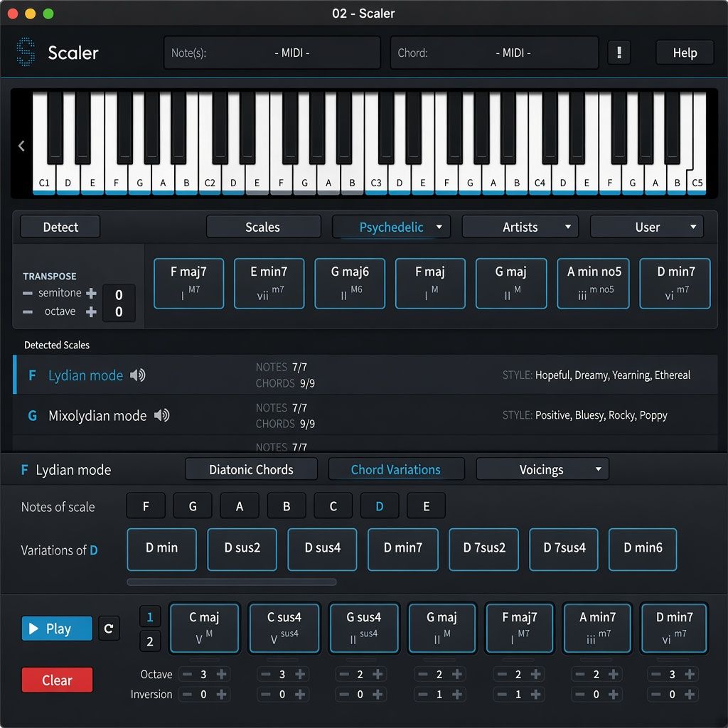This screenshot has width=728, height=728.
Task: Switch to the Diatonic Chords tab
Action: click(251, 469)
